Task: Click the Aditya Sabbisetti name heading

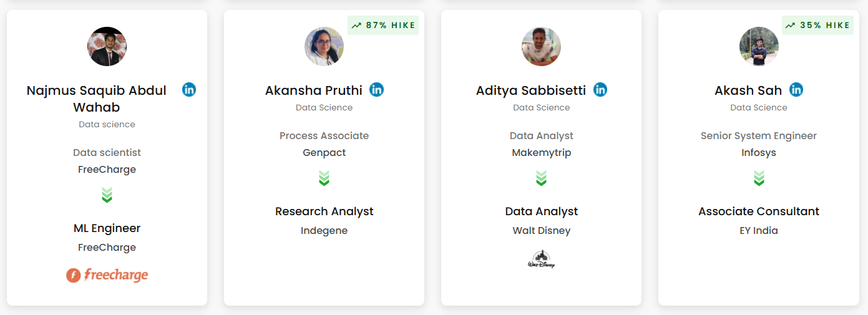Action: click(531, 90)
